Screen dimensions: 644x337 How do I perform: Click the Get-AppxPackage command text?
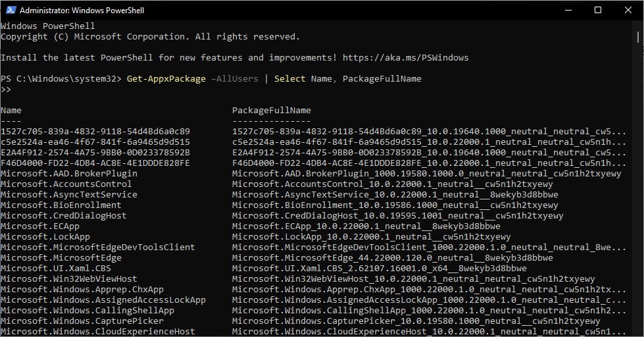(x=166, y=78)
